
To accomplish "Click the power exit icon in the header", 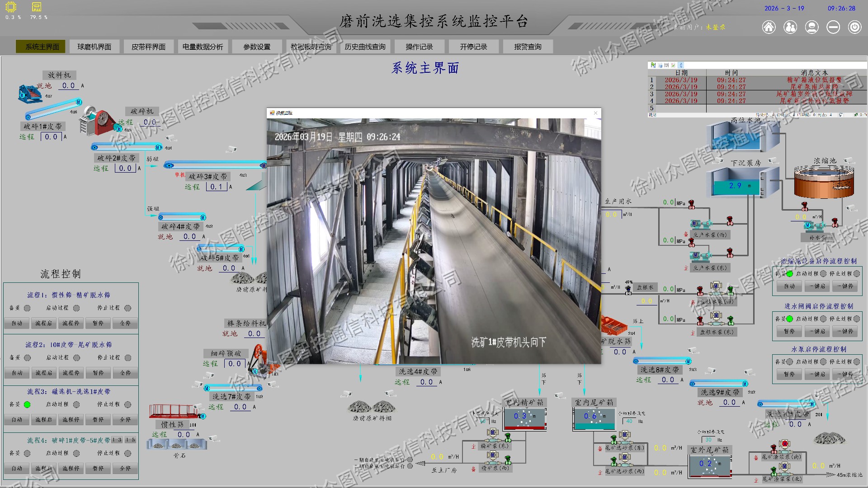I will pyautogui.click(x=854, y=27).
